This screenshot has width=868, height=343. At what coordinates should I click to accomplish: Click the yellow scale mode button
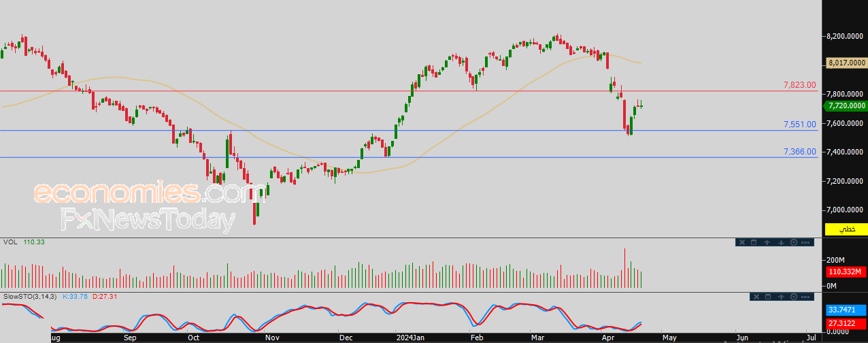click(x=846, y=230)
